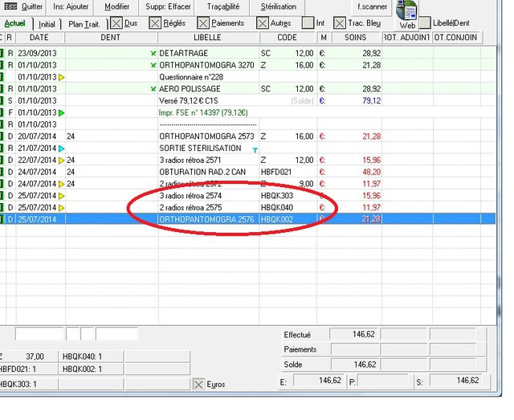Toggle the Euros checkbox

coord(198,385)
